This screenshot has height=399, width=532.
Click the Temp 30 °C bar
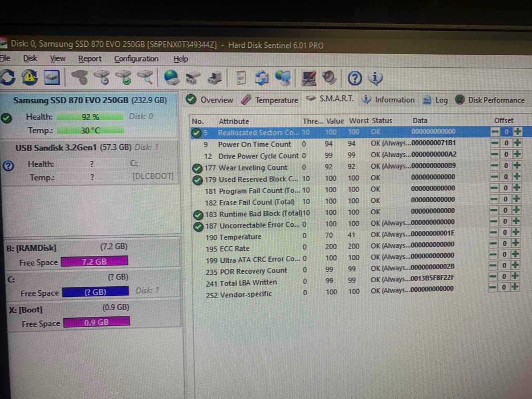tap(90, 131)
